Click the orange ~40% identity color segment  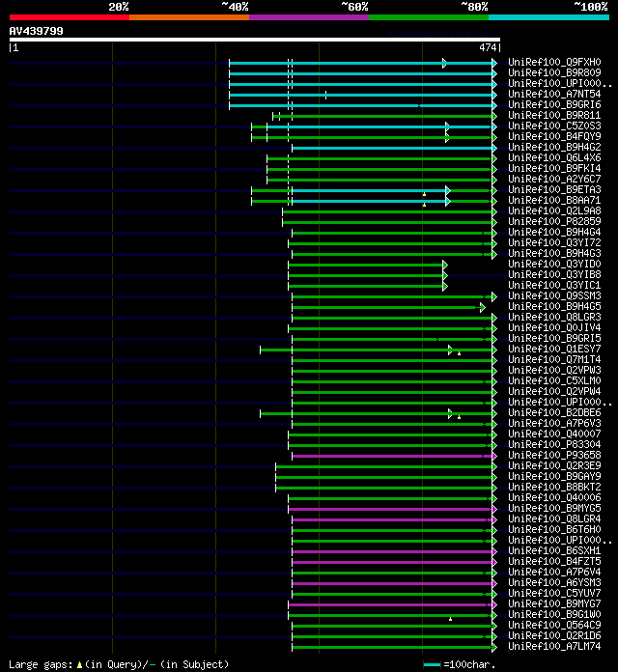click(189, 17)
